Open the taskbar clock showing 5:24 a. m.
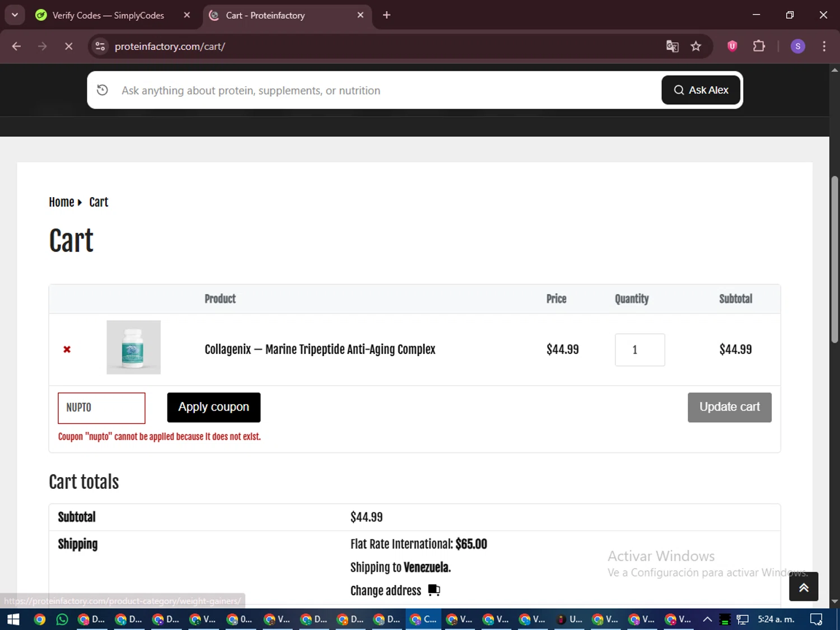 click(776, 619)
